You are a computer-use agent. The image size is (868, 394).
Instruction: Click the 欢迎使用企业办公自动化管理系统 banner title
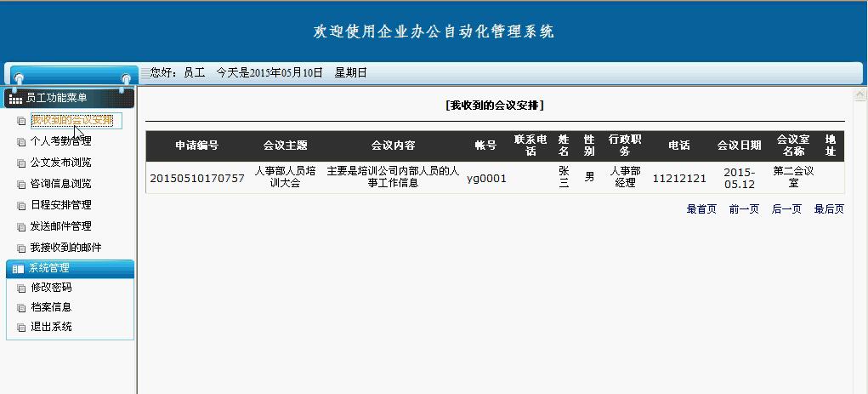pos(434,31)
